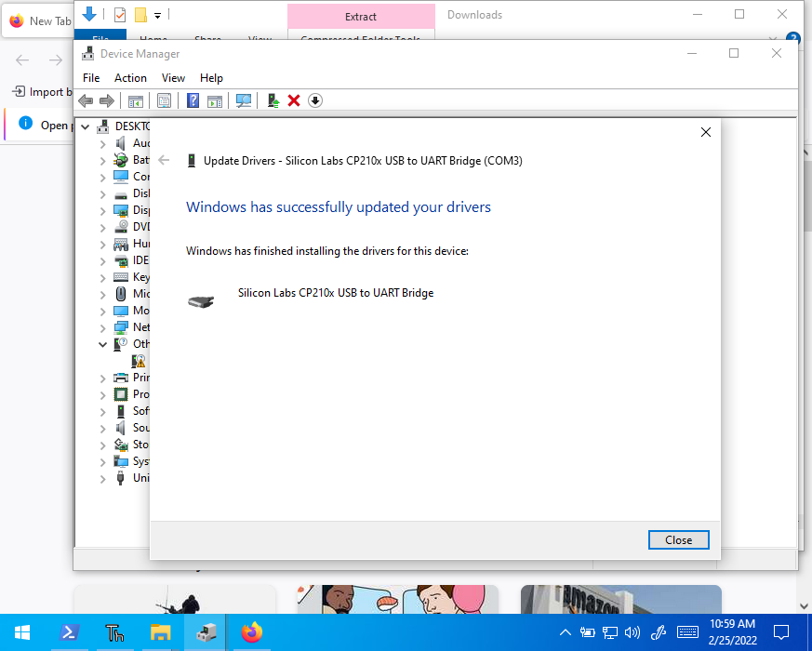
Task: Click back arrow in Update Drivers dialog
Action: (x=164, y=160)
